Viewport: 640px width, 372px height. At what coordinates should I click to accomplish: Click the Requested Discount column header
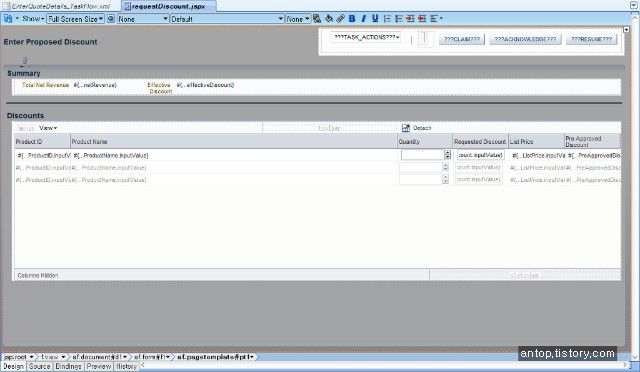(480, 141)
